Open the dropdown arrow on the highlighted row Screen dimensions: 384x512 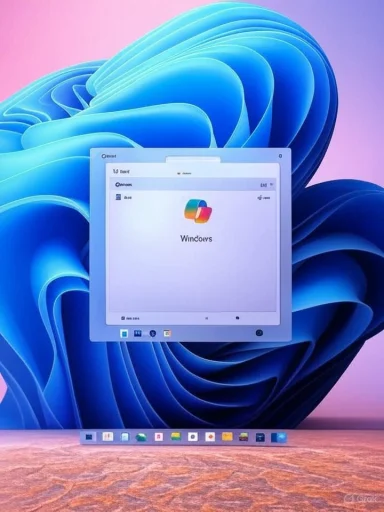(x=272, y=184)
